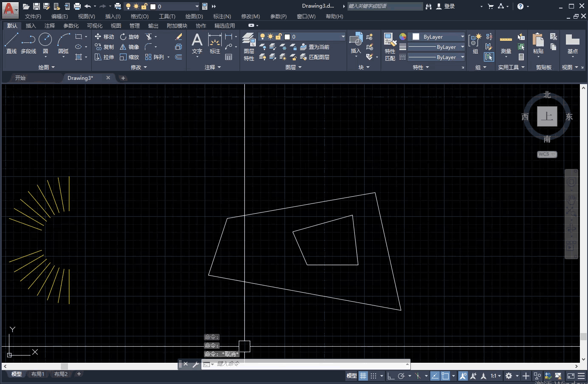This screenshot has width=588, height=384.
Task: Click the Offset tool icon
Action: (179, 57)
